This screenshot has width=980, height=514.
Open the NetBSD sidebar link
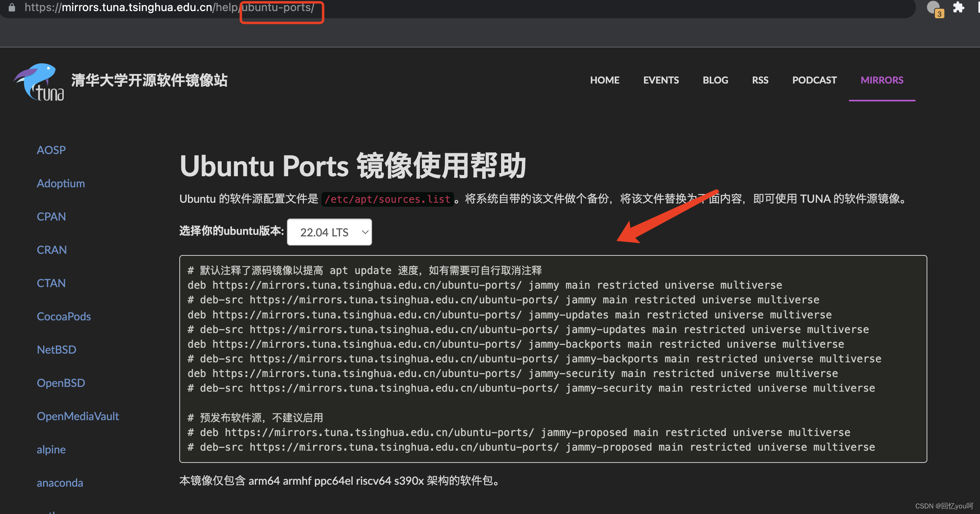57,350
